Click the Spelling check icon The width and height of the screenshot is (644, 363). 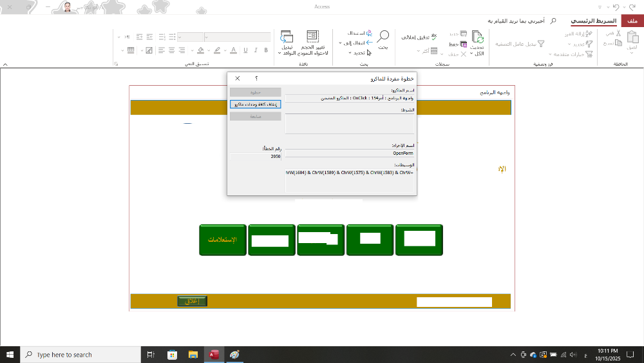click(x=433, y=37)
